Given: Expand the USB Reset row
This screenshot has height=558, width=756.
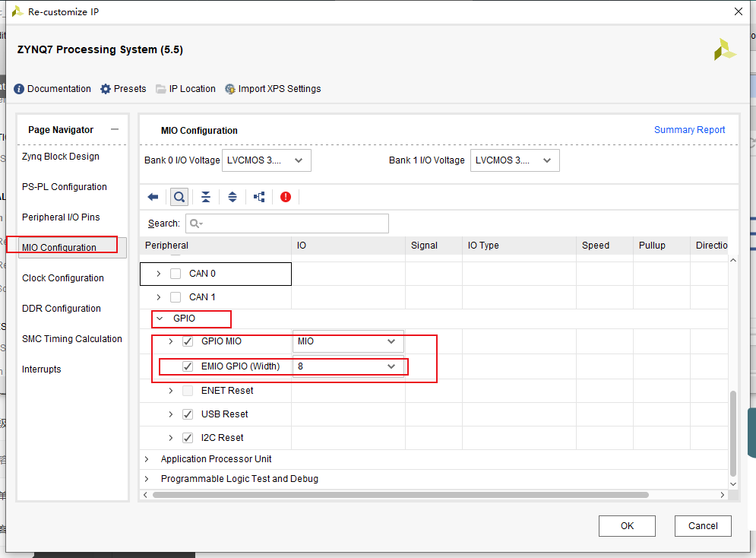Looking at the screenshot, I should (171, 414).
